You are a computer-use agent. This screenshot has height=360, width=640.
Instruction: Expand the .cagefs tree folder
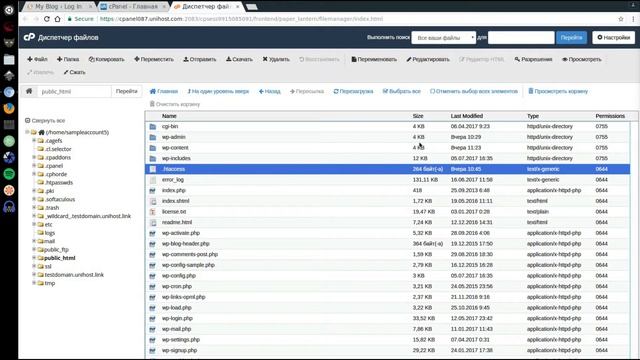[34, 140]
